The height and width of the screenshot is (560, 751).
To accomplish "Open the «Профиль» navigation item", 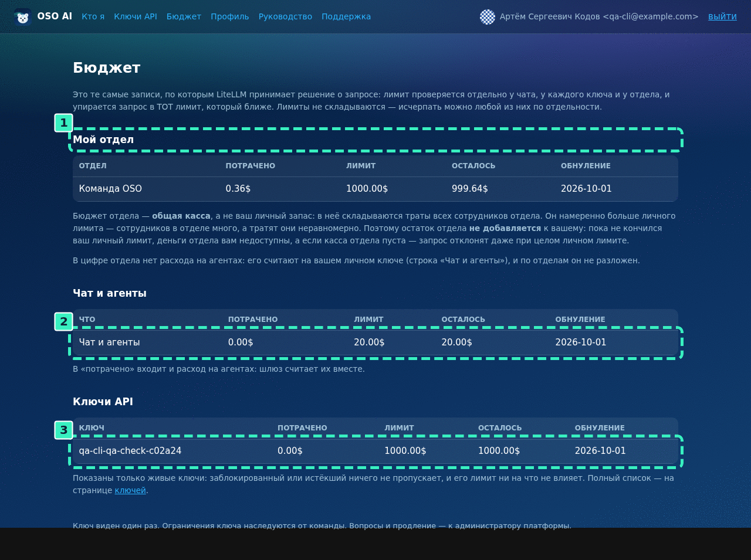I will (230, 16).
